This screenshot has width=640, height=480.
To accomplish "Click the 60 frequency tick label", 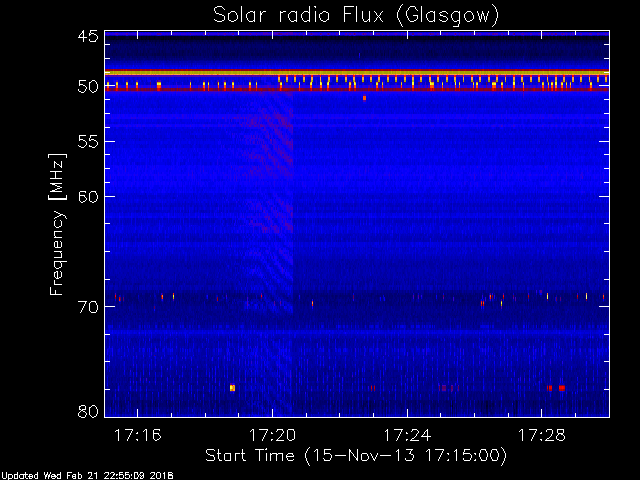I will [x=88, y=197].
